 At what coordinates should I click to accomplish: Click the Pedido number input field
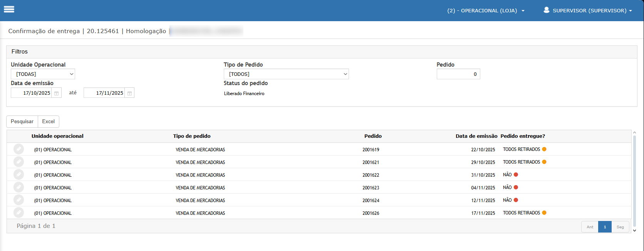[x=458, y=74]
